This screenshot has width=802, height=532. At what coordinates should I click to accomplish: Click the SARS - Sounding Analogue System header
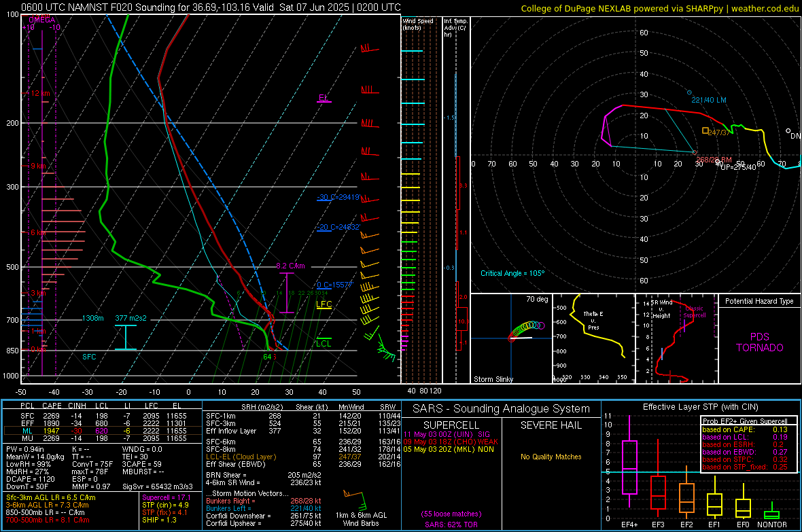[501, 409]
